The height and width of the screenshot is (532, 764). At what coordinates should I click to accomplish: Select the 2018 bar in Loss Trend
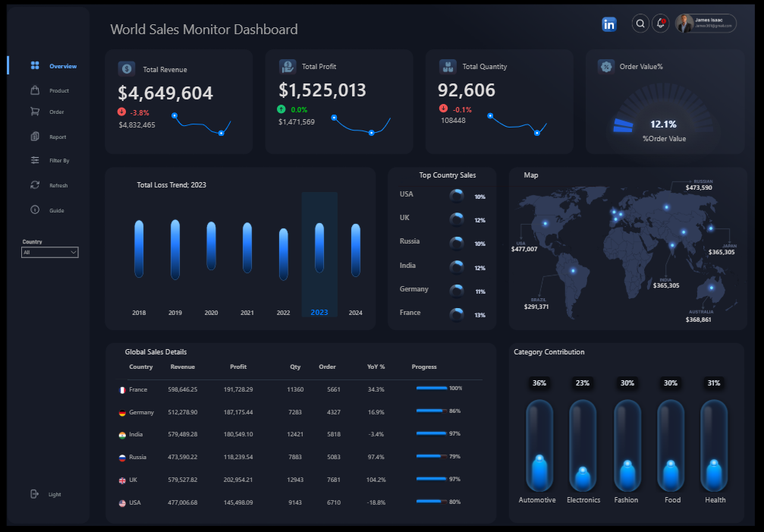point(139,249)
